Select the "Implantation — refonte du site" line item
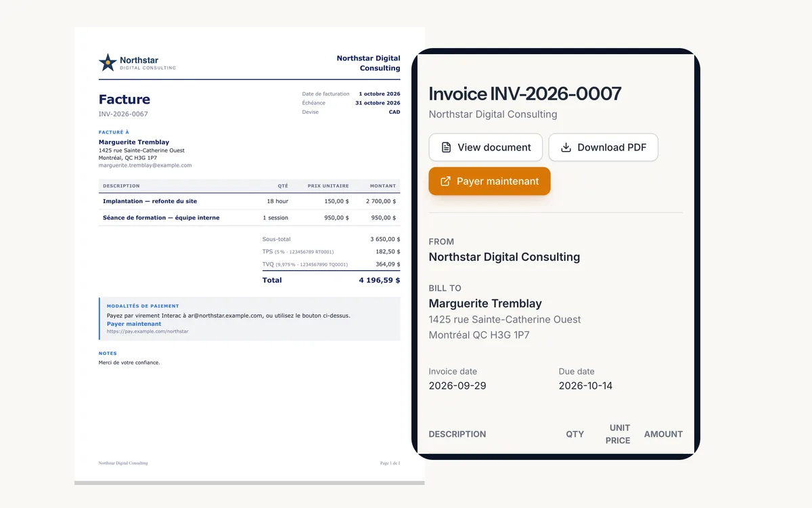This screenshot has width=812, height=508. [150, 201]
